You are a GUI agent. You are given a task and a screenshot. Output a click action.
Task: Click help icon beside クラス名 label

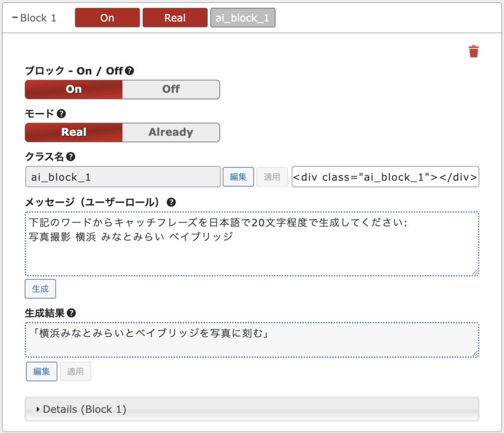point(70,157)
